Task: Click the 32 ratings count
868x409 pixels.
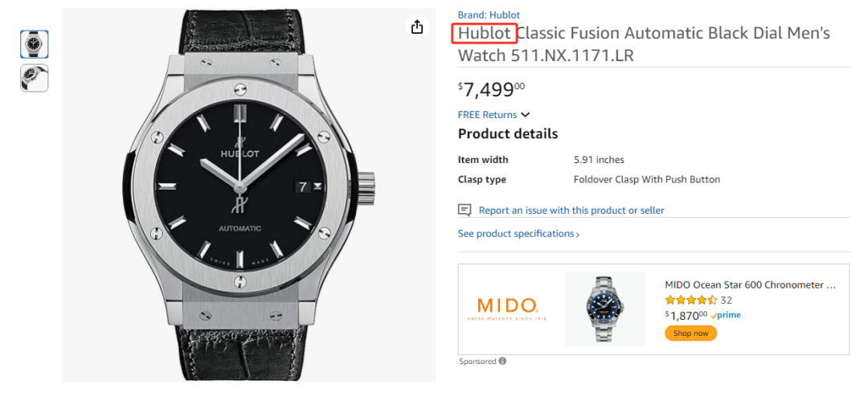Action: 727,301
